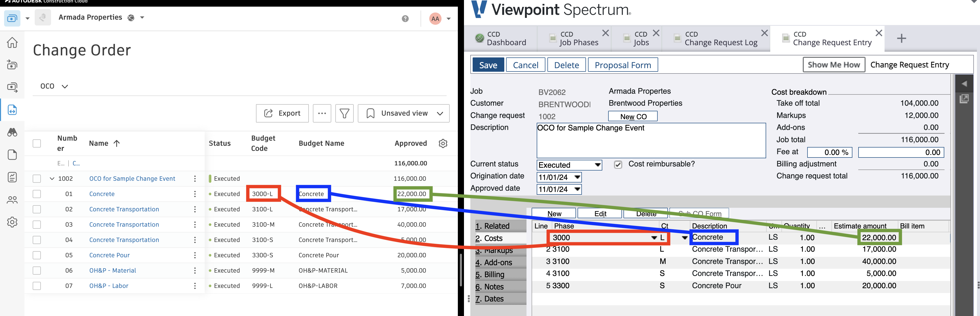Screen dimensions: 980x316
Task: Open the Approved date picker dropdown
Action: tap(577, 189)
